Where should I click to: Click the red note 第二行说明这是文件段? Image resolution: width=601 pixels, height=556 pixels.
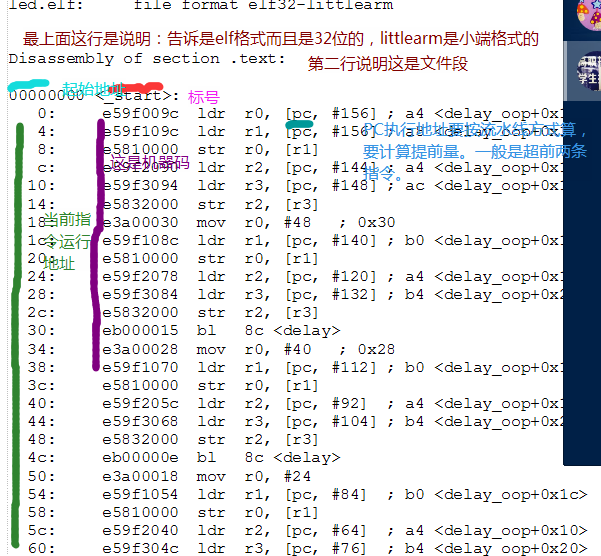pyautogui.click(x=388, y=63)
